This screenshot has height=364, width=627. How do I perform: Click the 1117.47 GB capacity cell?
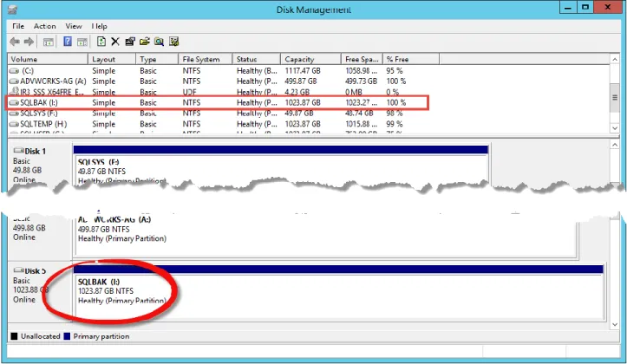[x=303, y=71]
